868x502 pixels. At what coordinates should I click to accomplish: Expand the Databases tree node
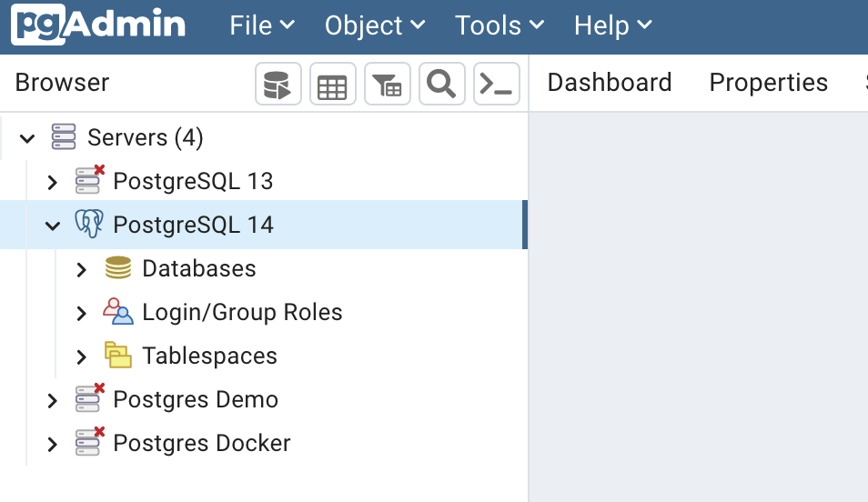point(82,269)
